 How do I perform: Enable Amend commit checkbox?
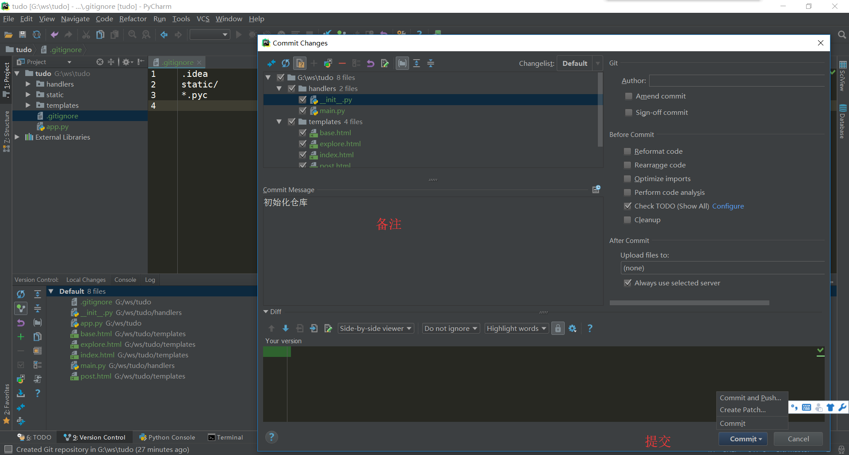pyautogui.click(x=628, y=96)
